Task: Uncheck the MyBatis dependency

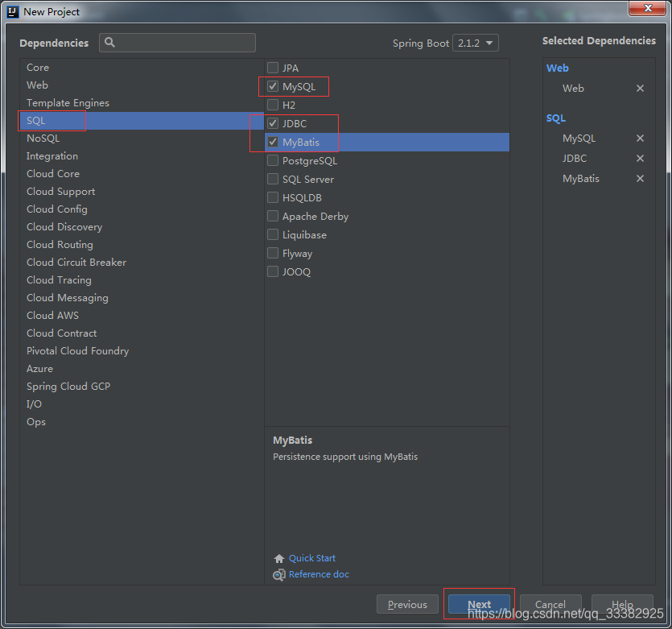Action: coord(273,142)
